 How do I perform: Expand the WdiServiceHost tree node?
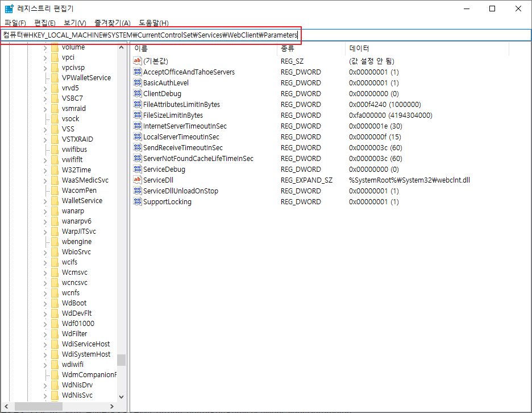click(x=45, y=344)
